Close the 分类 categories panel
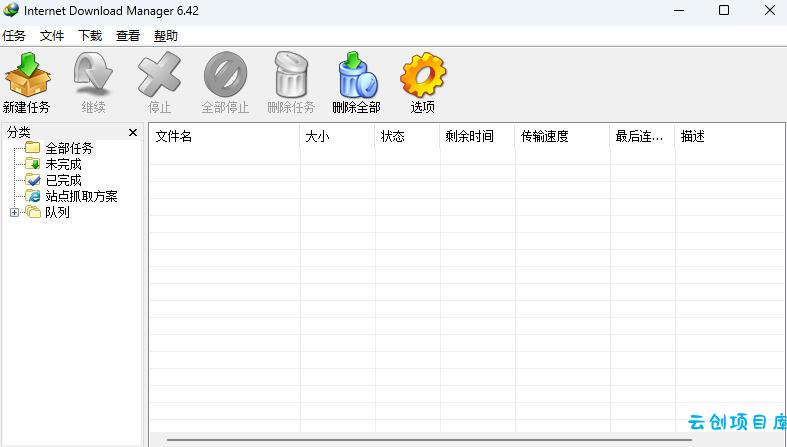 [133, 132]
